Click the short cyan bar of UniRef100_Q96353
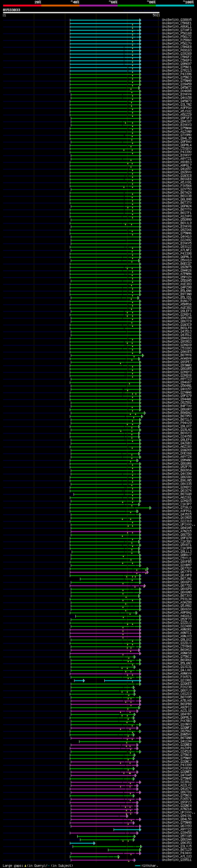197x868 pixels. [x=82, y=843]
